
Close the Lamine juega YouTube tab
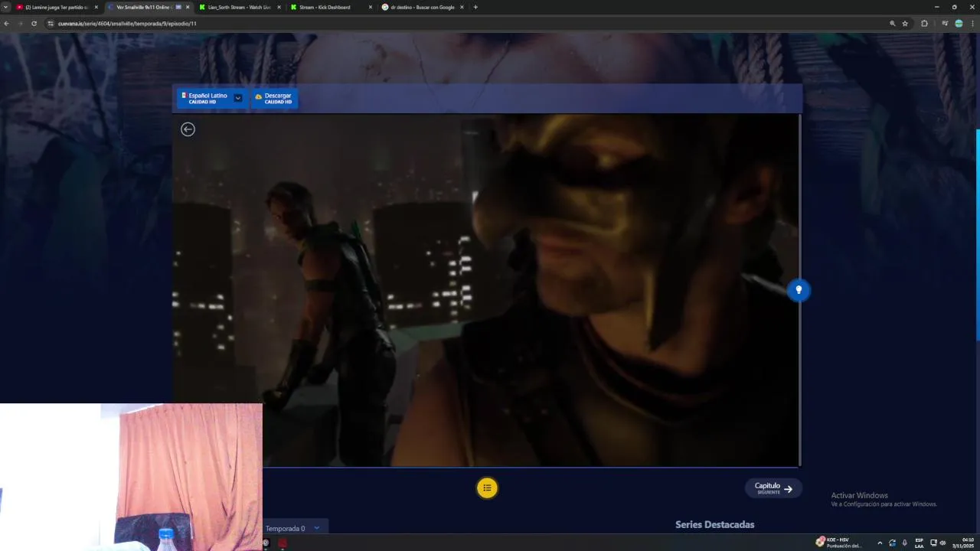96,7
